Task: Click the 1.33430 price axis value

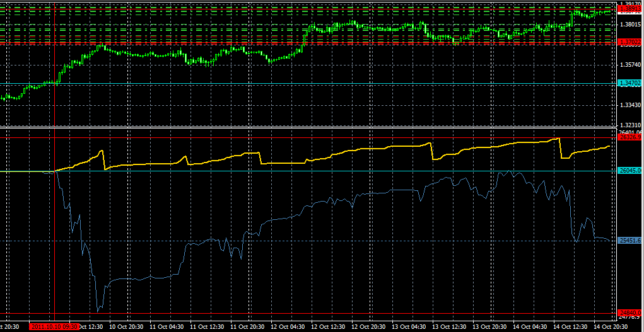Action: [631, 105]
